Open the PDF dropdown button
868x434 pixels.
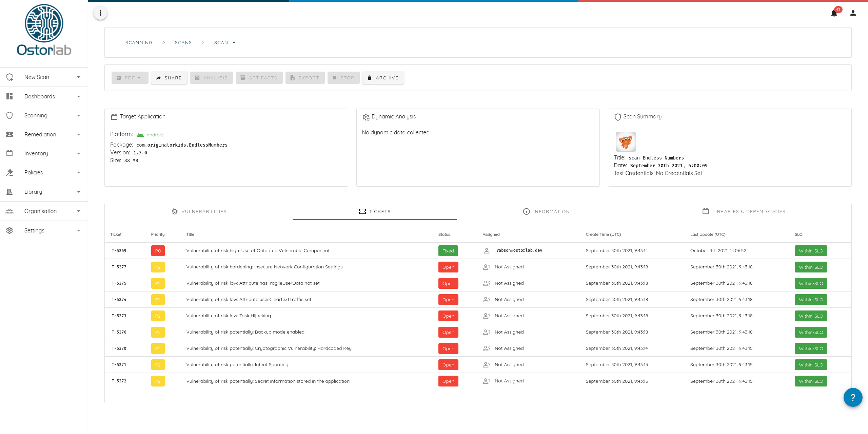click(130, 78)
